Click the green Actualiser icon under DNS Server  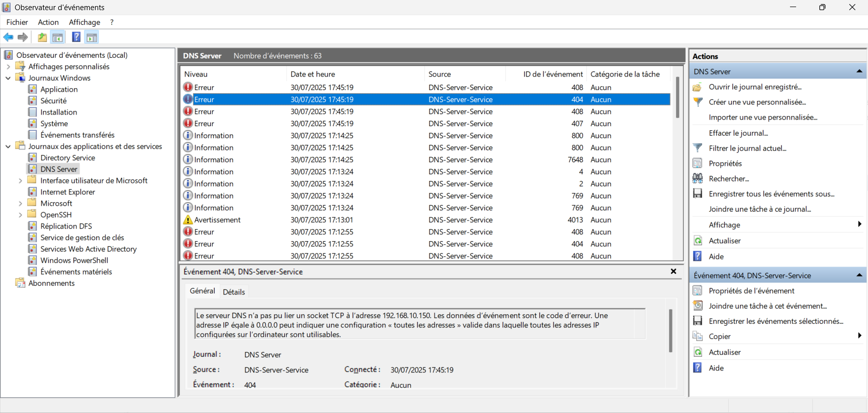pos(697,241)
